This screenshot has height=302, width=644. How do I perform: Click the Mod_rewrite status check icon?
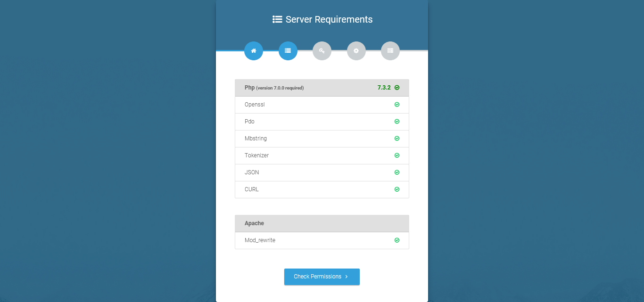pos(397,240)
